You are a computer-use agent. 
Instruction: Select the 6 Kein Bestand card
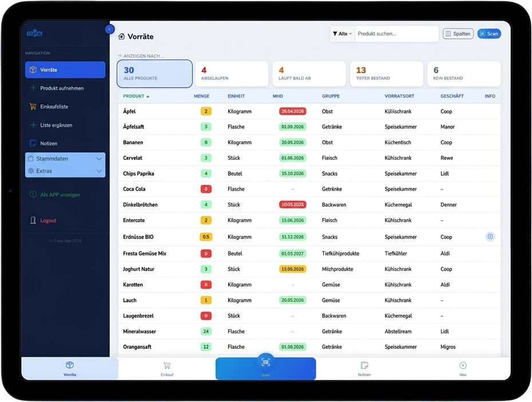pyautogui.click(x=464, y=74)
